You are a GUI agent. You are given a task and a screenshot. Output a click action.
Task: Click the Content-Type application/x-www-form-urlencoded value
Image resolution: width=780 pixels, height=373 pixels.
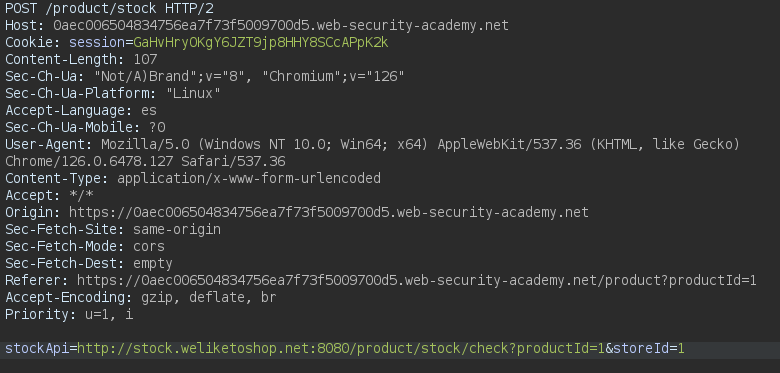coord(249,178)
